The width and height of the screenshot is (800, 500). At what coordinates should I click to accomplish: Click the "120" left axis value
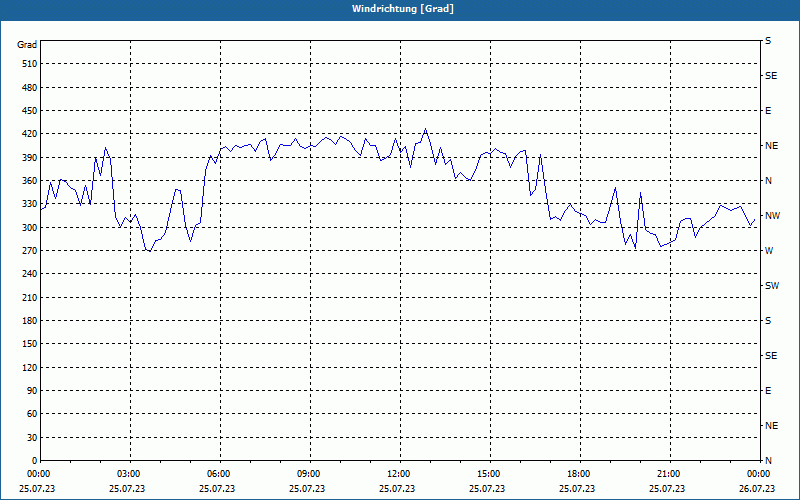pyautogui.click(x=30, y=367)
